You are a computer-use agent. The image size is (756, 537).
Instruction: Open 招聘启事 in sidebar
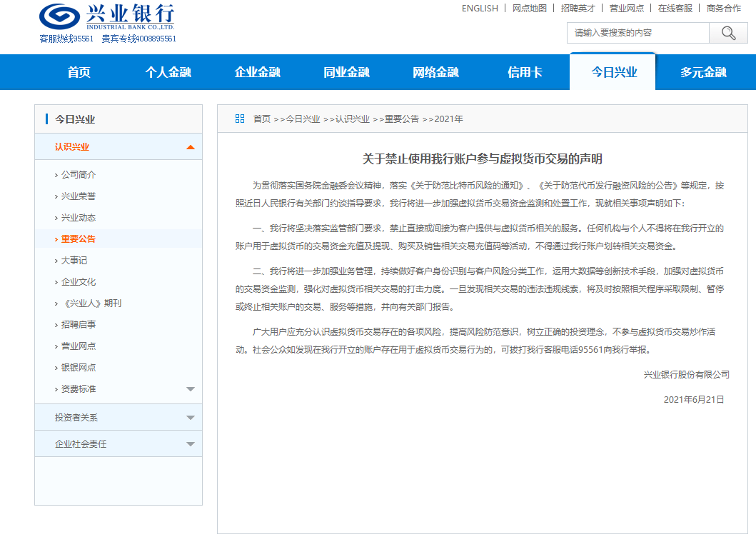pos(78,325)
